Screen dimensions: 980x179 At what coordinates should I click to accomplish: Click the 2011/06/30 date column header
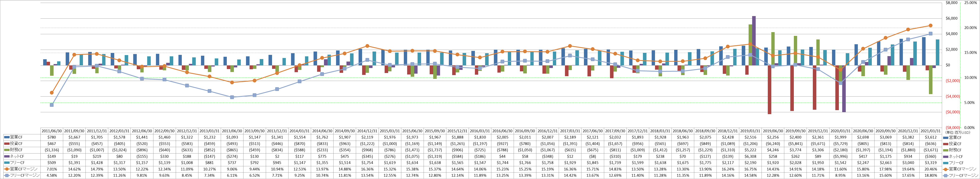[x=52, y=131]
